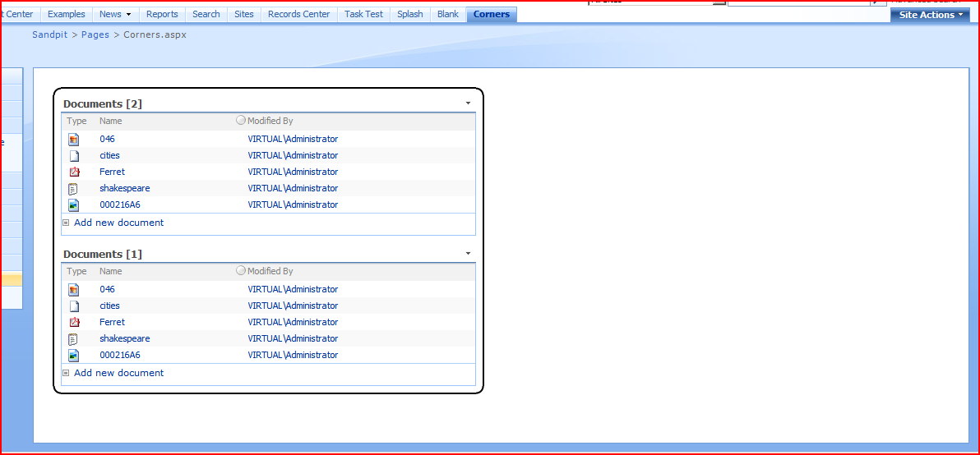The image size is (980, 455).
Task: Click the small icon beside Add new document in Documents [2]
Action: click(x=66, y=223)
